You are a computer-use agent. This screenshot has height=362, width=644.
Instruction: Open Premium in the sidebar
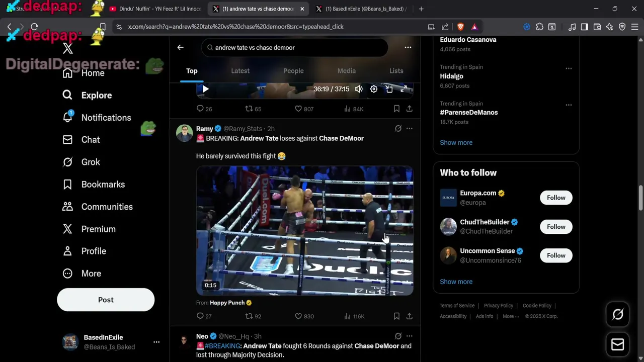[89, 229]
